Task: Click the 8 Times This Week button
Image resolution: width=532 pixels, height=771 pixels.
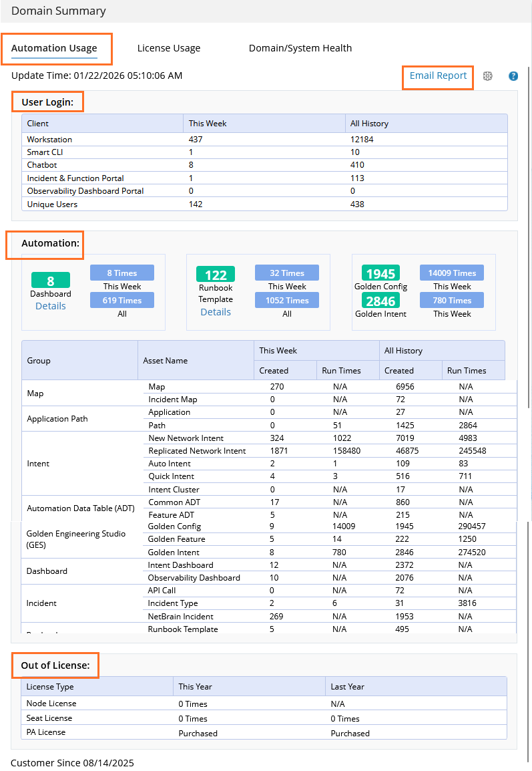Action: coord(122,273)
